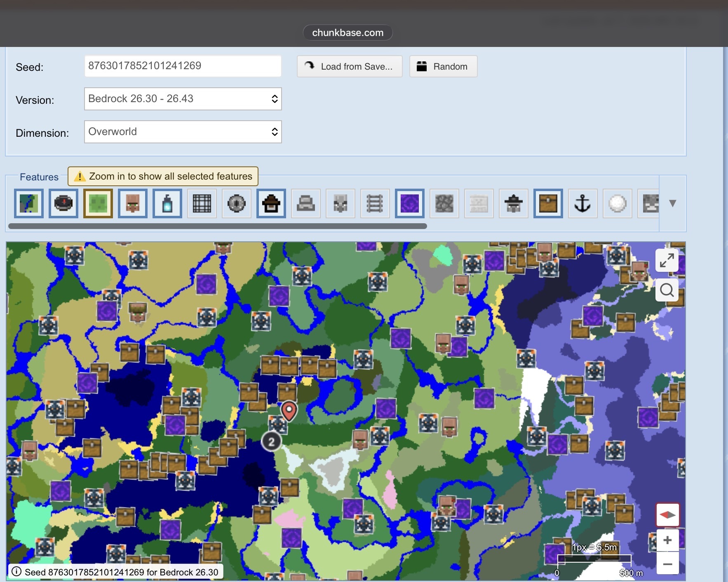Screen dimensions: 728x582
Task: Toggle the Biomes feature icon
Action: tap(29, 203)
